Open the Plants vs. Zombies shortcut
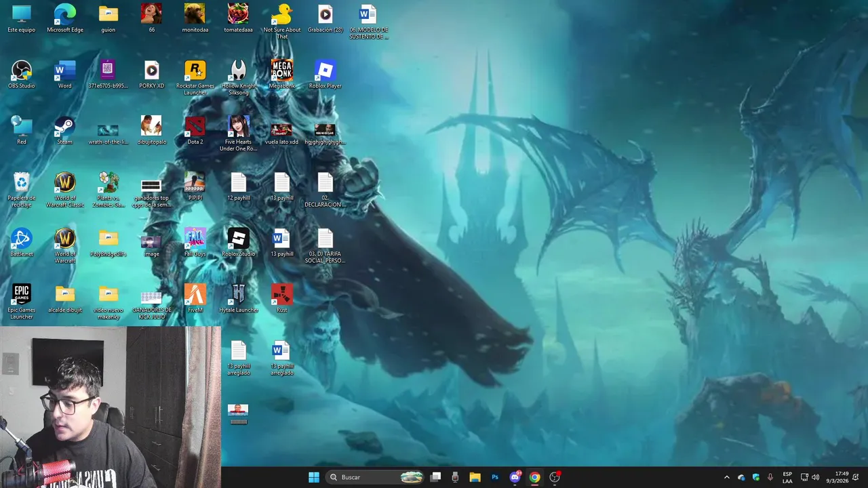Screen dimensions: 868x488 point(108,190)
